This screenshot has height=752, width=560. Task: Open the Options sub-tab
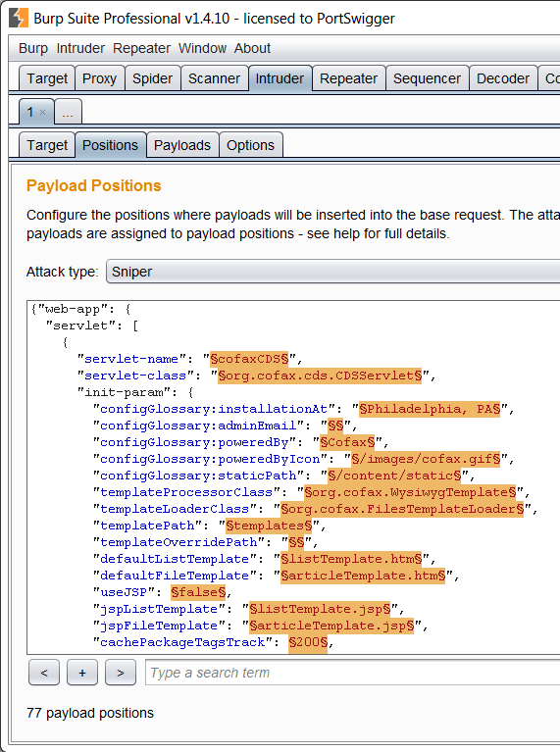250,145
